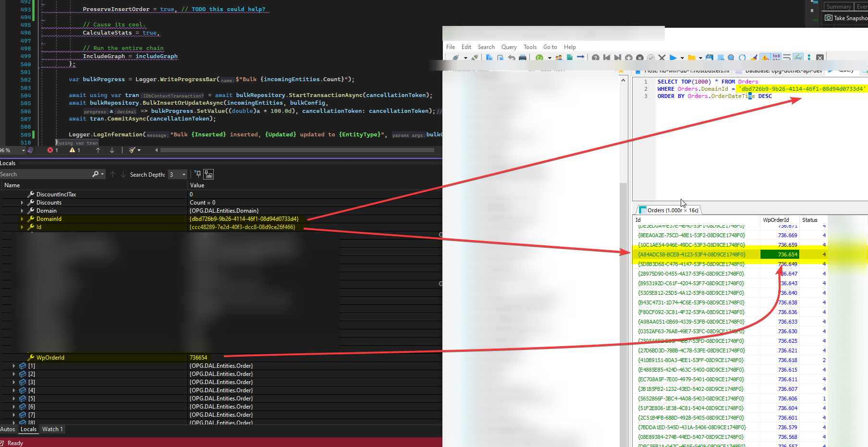Click the print icon in the HeidiSQL toolbar
The width and height of the screenshot is (868, 447).
523,58
